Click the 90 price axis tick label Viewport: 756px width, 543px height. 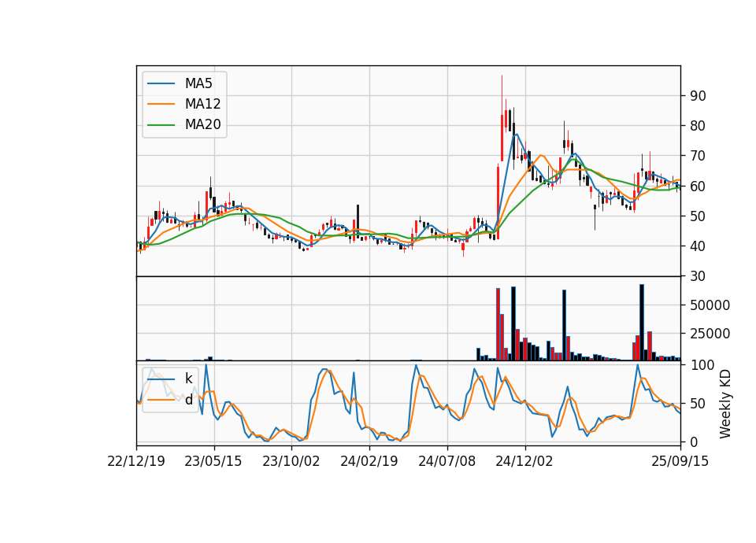pos(698,96)
